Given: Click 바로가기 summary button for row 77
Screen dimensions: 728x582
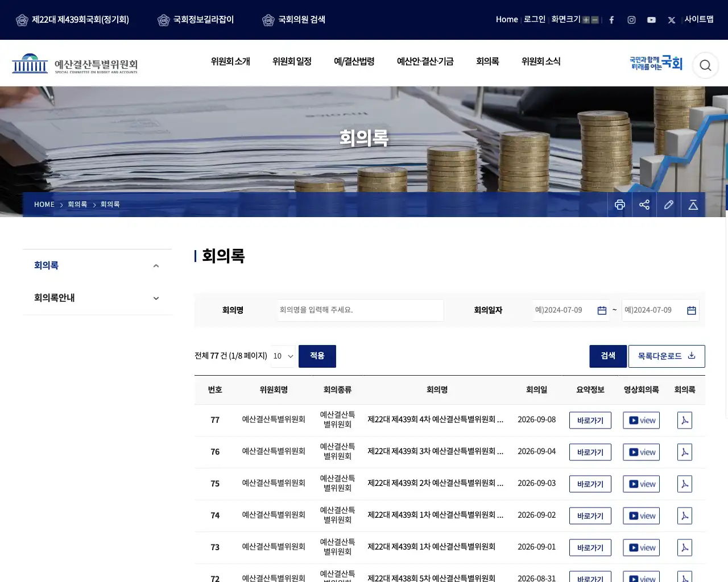Looking at the screenshot, I should [x=590, y=421].
